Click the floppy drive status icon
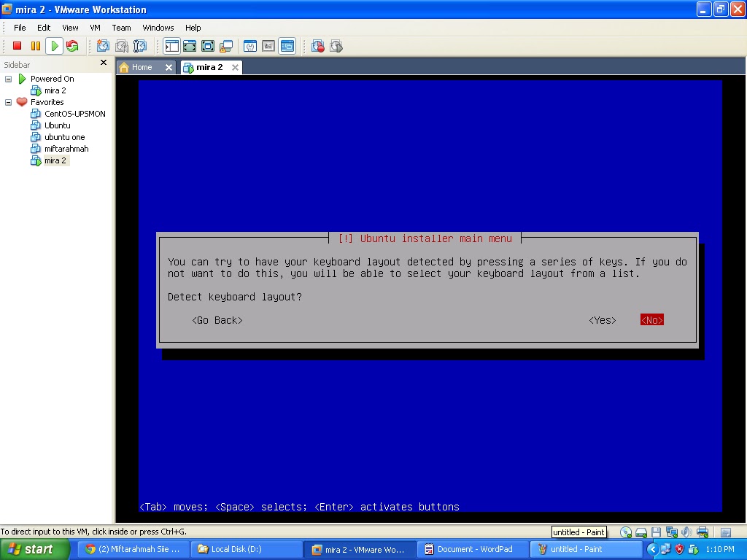 [x=656, y=532]
